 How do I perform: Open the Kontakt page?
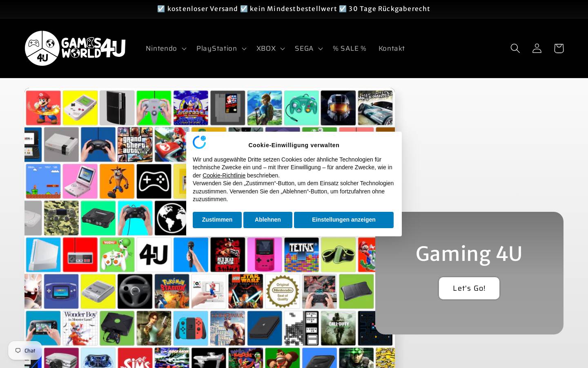coord(392,48)
